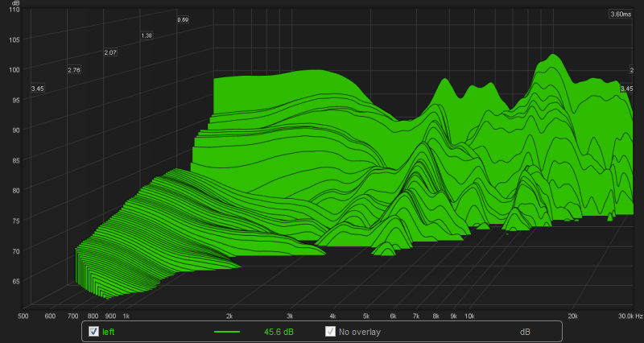The image size is (644, 343).
Task: Click the 3.45 label beneath 3.60ms
Action: 627,89
